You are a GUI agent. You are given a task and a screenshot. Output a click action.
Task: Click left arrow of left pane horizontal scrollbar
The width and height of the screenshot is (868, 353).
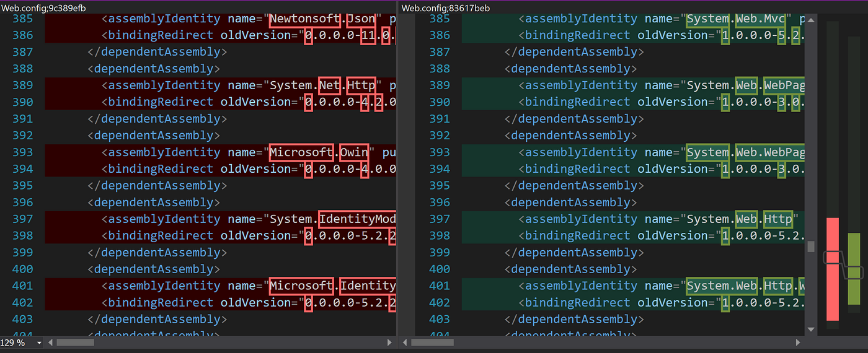tap(51, 342)
